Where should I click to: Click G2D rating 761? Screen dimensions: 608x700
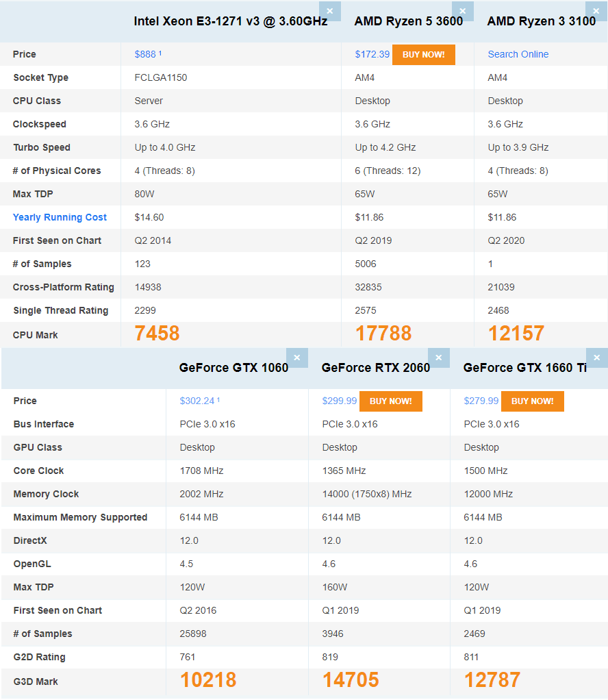coord(188,657)
